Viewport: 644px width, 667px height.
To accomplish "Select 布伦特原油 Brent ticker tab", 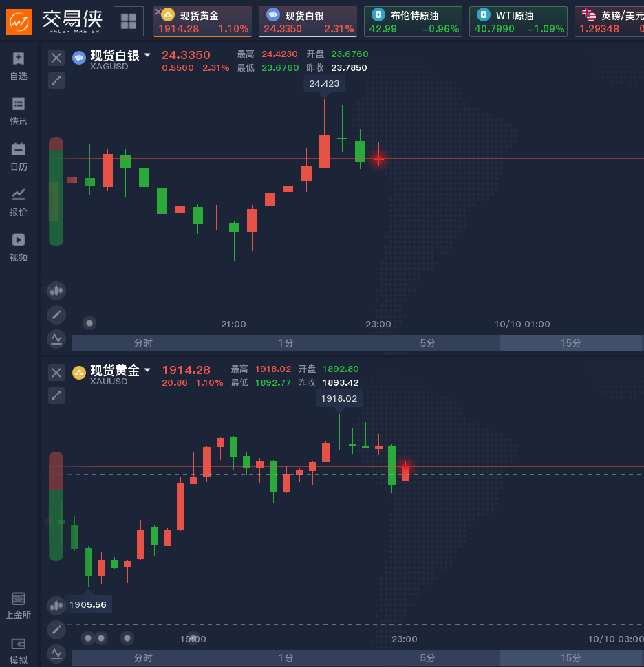I will coord(414,22).
